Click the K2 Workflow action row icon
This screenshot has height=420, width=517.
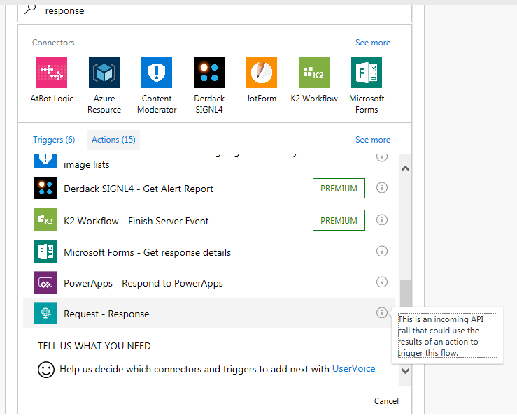tap(45, 219)
